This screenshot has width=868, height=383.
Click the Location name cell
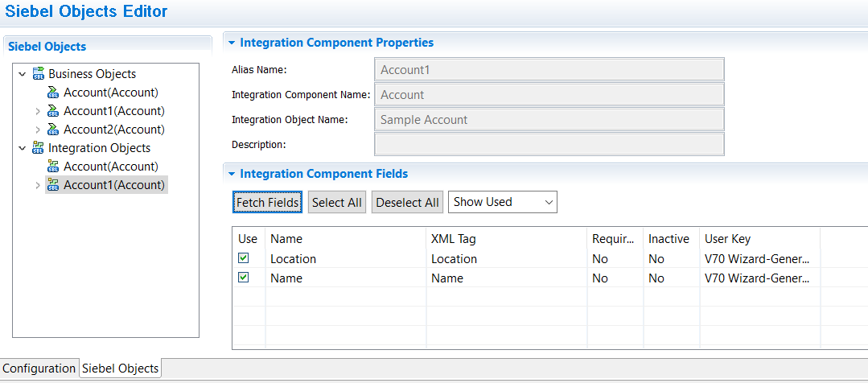(x=345, y=258)
